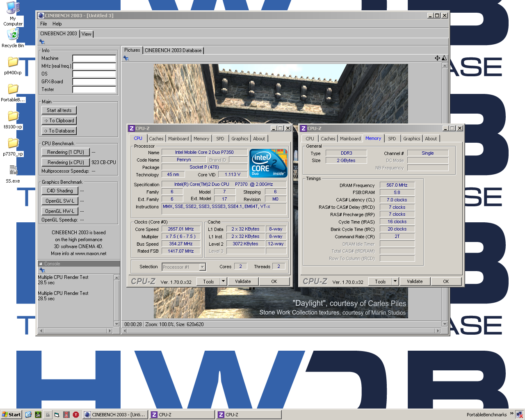525x420 pixels.
Task: Open the Processor #1 selection dropdown
Action: point(202,267)
